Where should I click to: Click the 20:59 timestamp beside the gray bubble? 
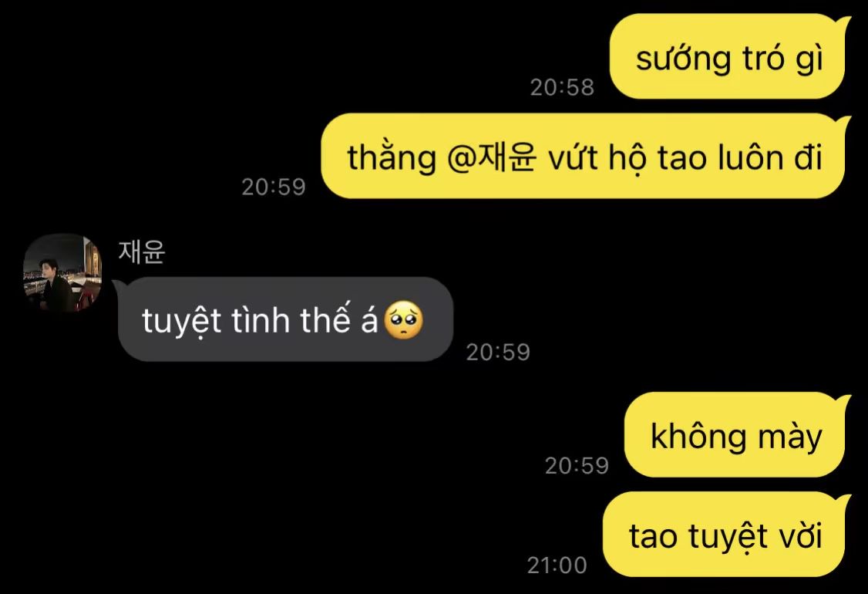point(498,352)
